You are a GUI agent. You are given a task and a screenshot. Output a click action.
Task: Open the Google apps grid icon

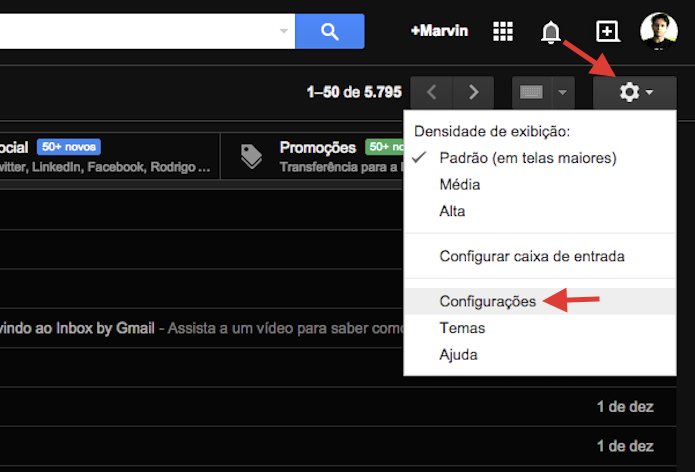[x=503, y=31]
